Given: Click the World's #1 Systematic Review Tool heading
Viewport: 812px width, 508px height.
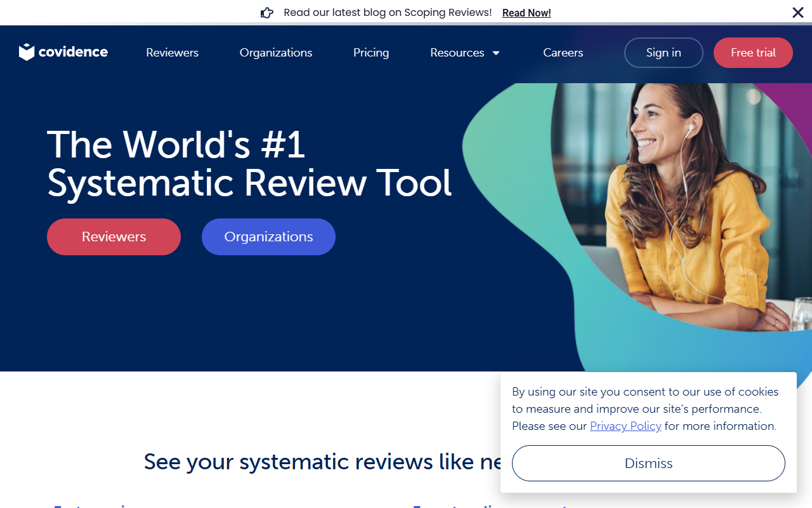Looking at the screenshot, I should (249, 163).
